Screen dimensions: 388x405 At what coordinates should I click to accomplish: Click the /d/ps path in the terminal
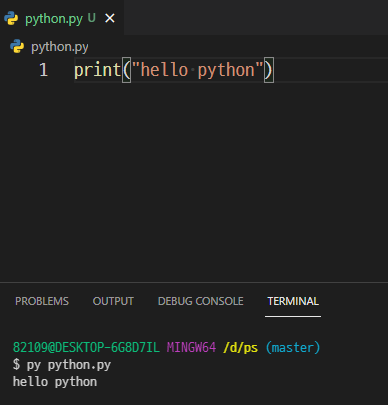[x=241, y=348]
